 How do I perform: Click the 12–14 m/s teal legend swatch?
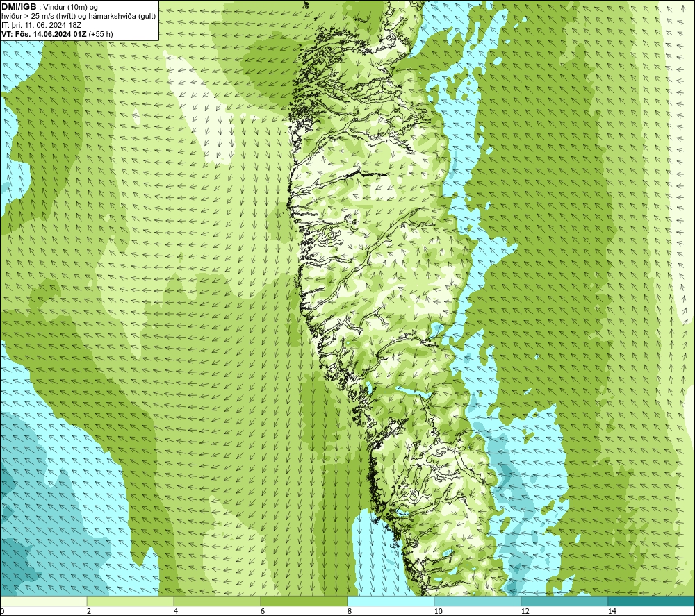click(564, 601)
